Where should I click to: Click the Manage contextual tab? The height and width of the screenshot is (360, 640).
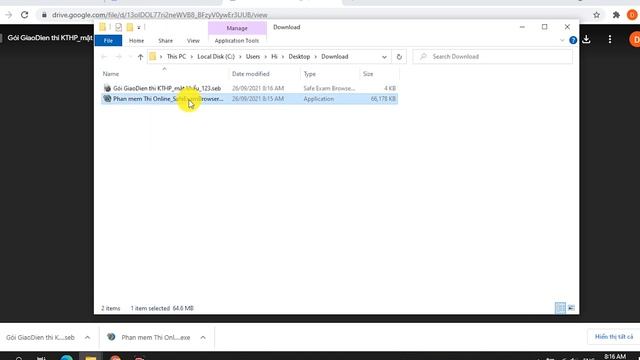point(237,28)
